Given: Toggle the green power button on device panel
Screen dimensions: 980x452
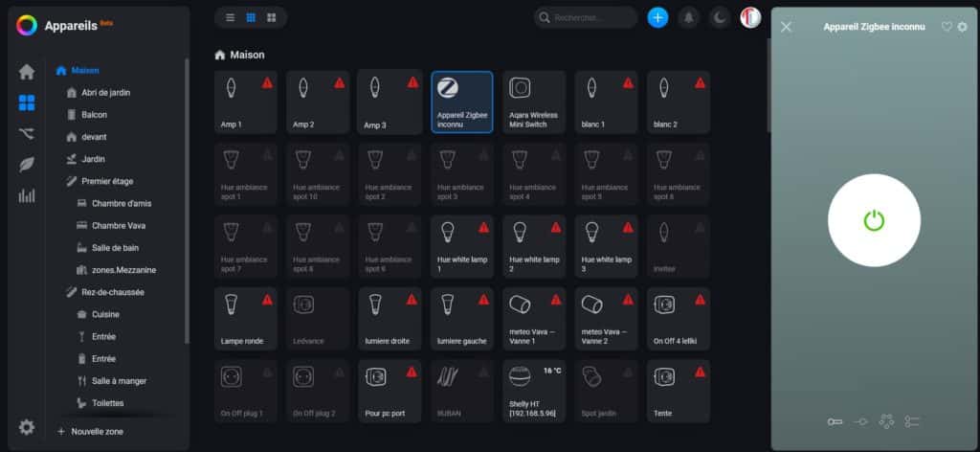Looking at the screenshot, I should [874, 221].
